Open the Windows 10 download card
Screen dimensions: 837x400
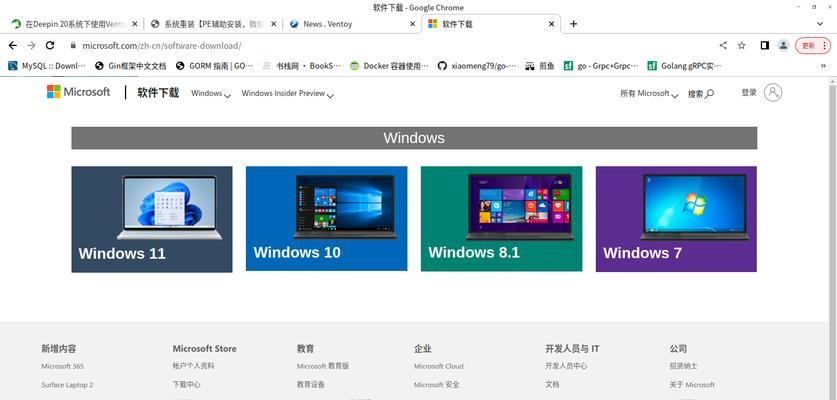pyautogui.click(x=326, y=218)
